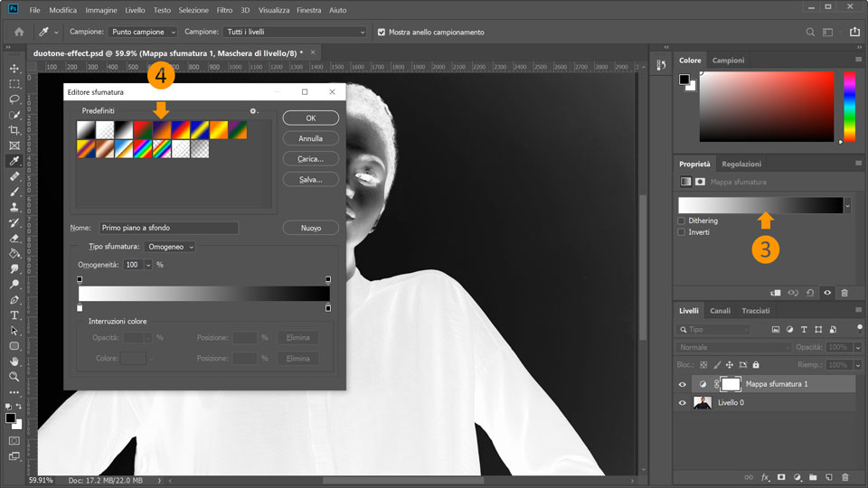Click Livello 0 layer thumbnail
This screenshot has width=868, height=488.
(x=703, y=403)
